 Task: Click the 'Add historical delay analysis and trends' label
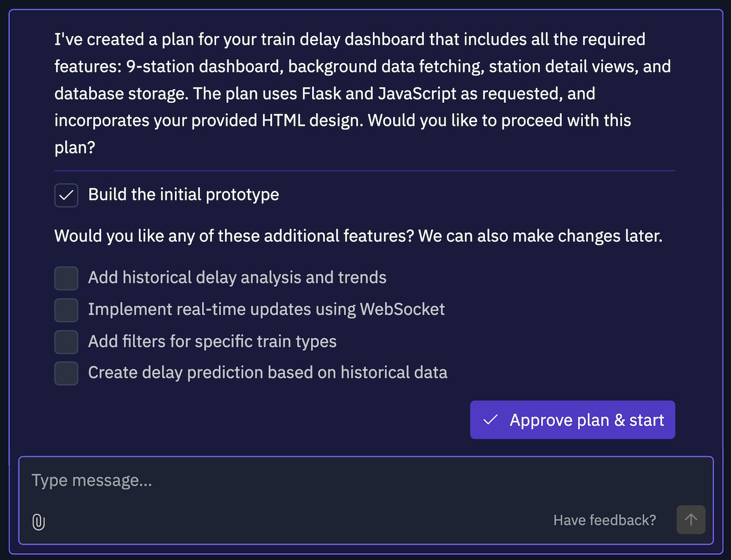237,278
